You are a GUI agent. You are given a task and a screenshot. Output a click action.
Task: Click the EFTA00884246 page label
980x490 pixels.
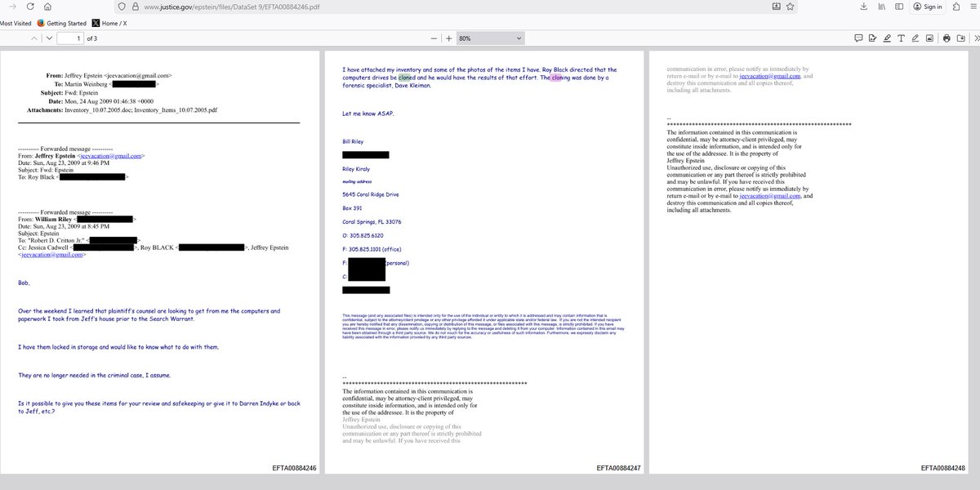point(294,468)
